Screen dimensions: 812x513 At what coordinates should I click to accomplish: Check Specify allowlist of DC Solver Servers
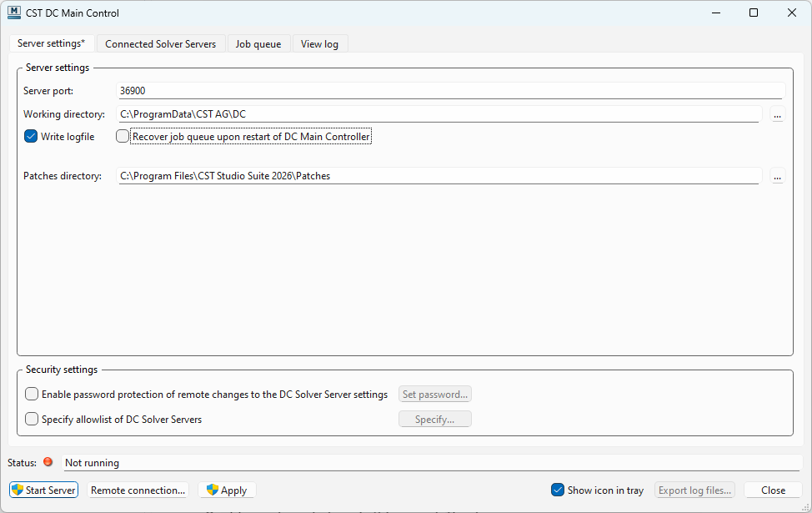[32, 420]
